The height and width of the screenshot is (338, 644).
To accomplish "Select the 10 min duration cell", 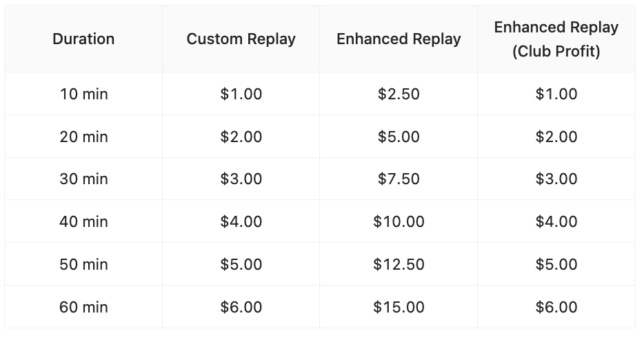I will coord(83,94).
